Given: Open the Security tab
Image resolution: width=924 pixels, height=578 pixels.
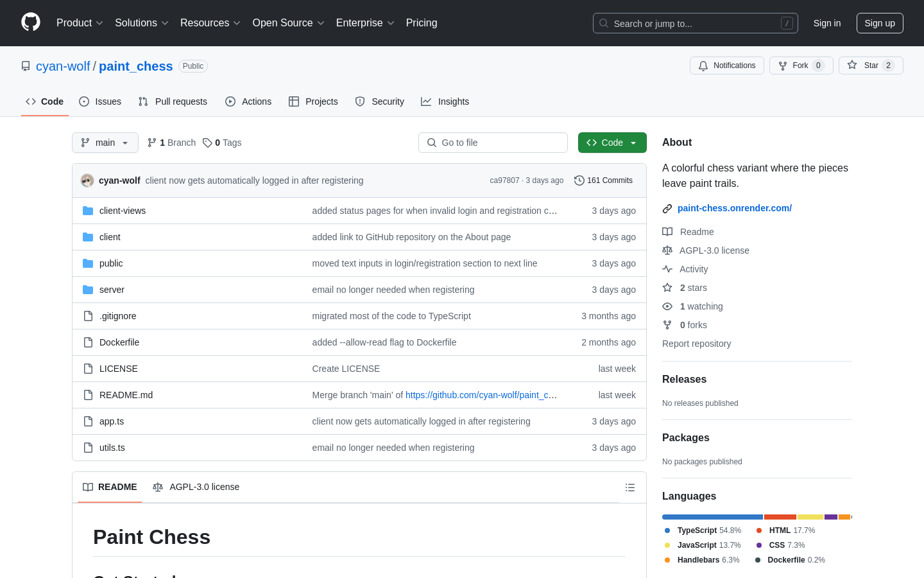Looking at the screenshot, I should click(x=380, y=101).
